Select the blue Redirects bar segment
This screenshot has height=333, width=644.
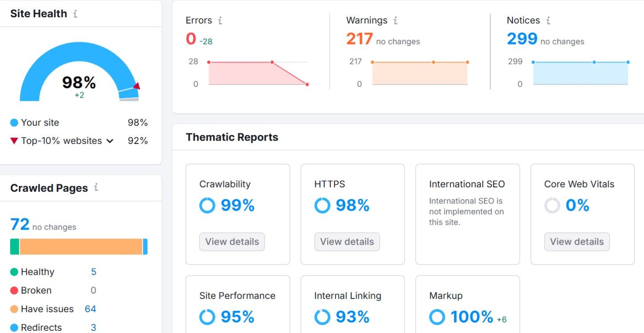coord(145,247)
